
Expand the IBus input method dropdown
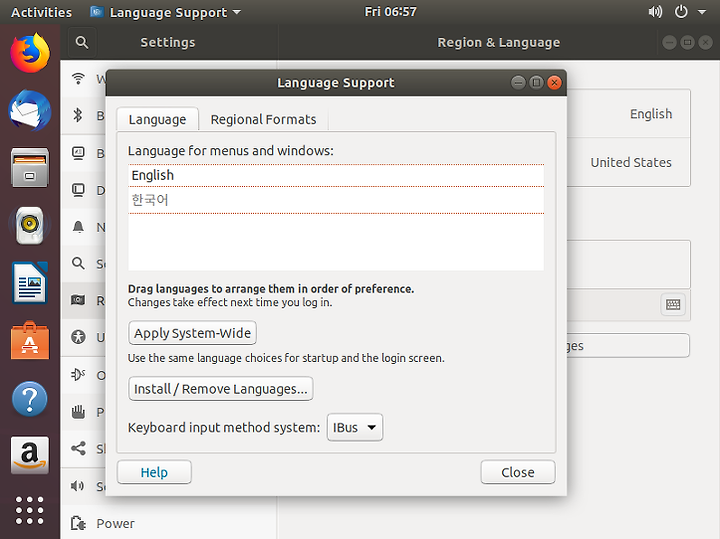coord(354,427)
